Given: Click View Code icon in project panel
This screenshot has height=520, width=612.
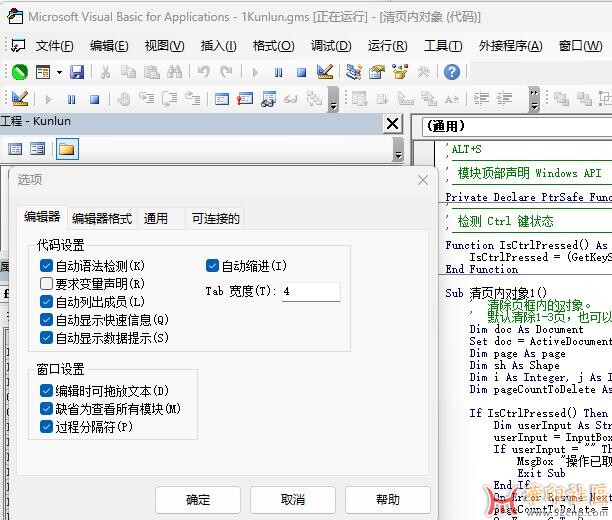Looking at the screenshot, I should (15, 149).
